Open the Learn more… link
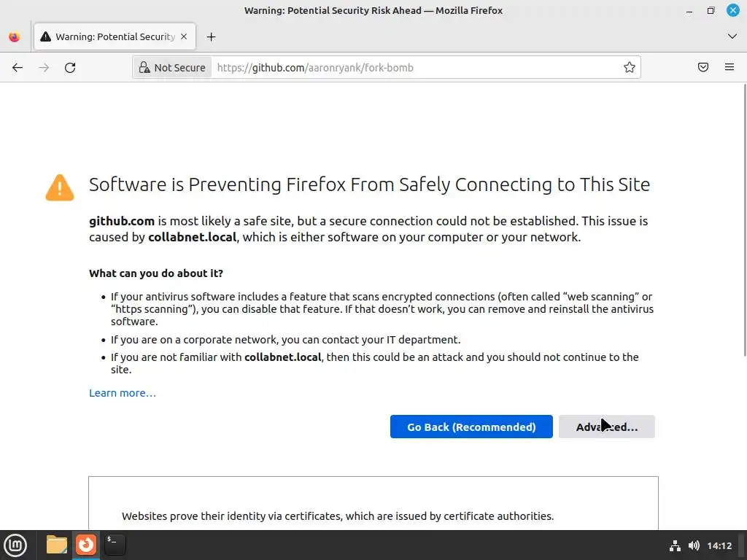 (x=123, y=393)
